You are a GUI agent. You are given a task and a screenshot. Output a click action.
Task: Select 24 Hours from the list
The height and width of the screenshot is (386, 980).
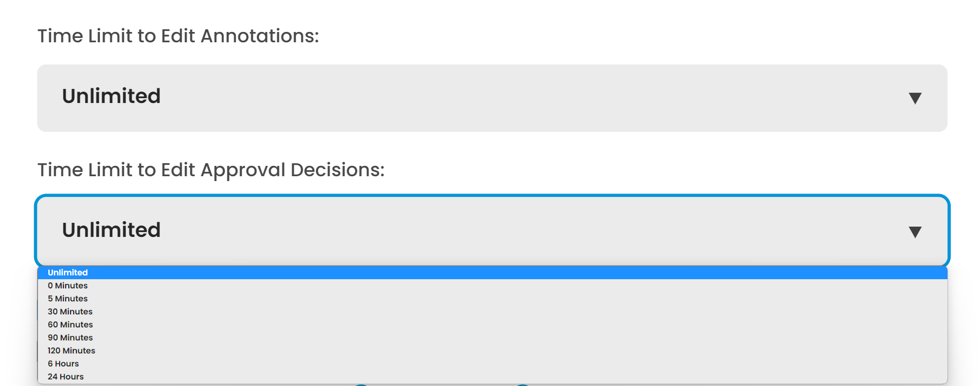pyautogui.click(x=66, y=377)
